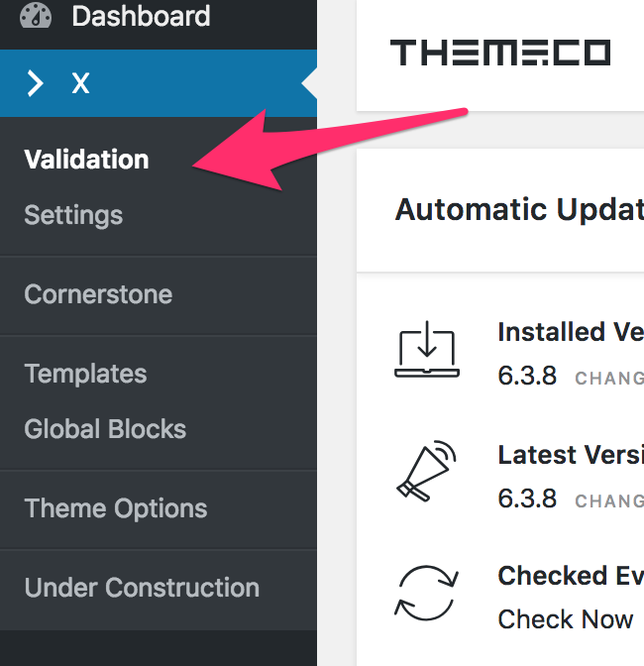Open the Dashboard menu
Screen dimensions: 644x666
coord(141,17)
